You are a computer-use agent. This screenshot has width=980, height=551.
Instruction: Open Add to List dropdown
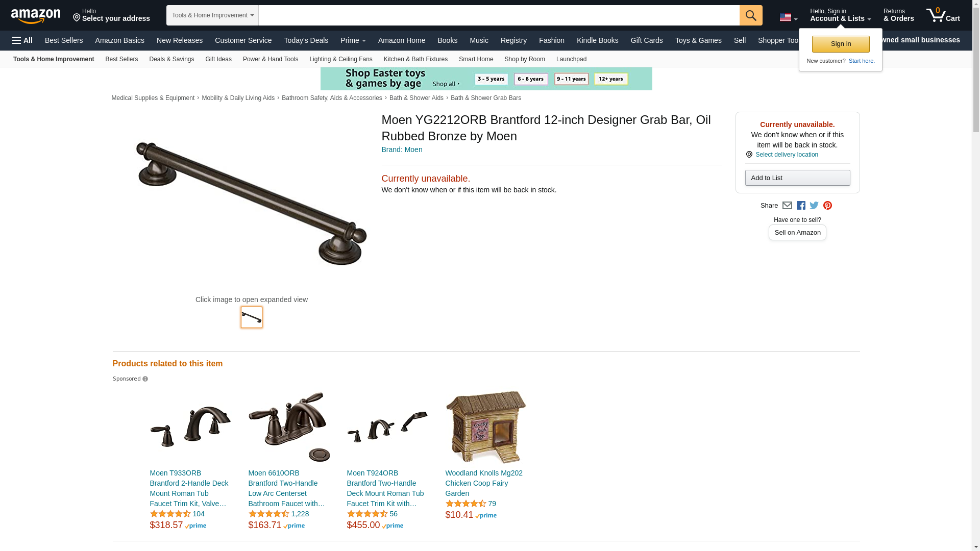(797, 178)
